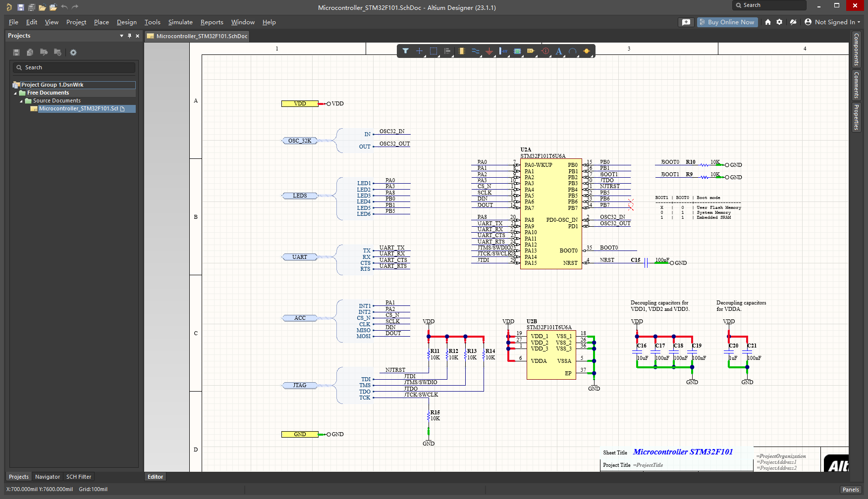Image resolution: width=868 pixels, height=499 pixels.
Task: Click the Projects panel copy documents icon
Action: click(x=30, y=52)
